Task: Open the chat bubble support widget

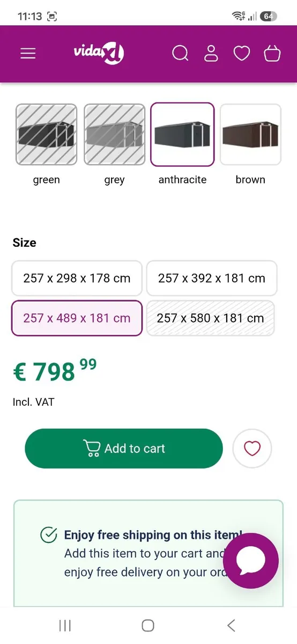Action: point(250,561)
